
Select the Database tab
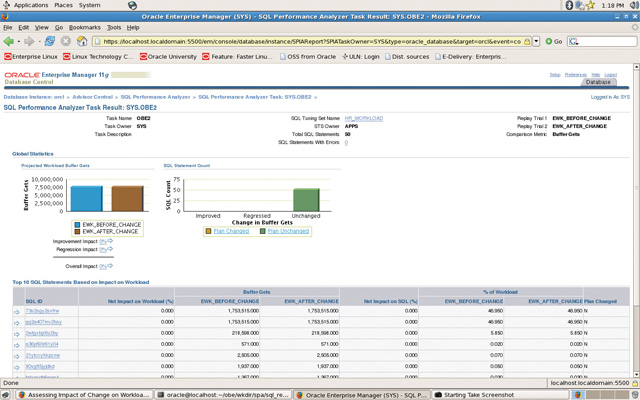[x=598, y=82]
